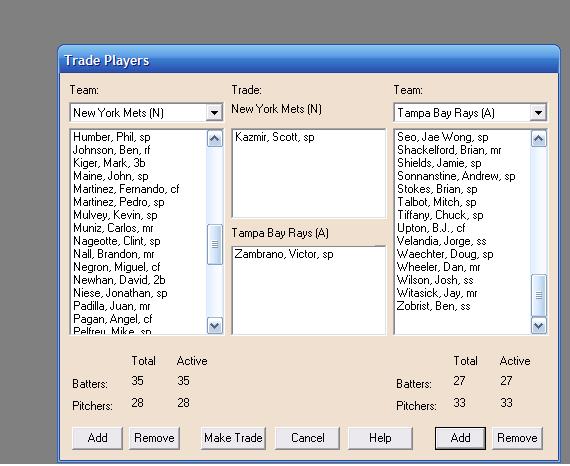The image size is (570, 466).
Task: Select Maine, John, sp
Action: 111,176
